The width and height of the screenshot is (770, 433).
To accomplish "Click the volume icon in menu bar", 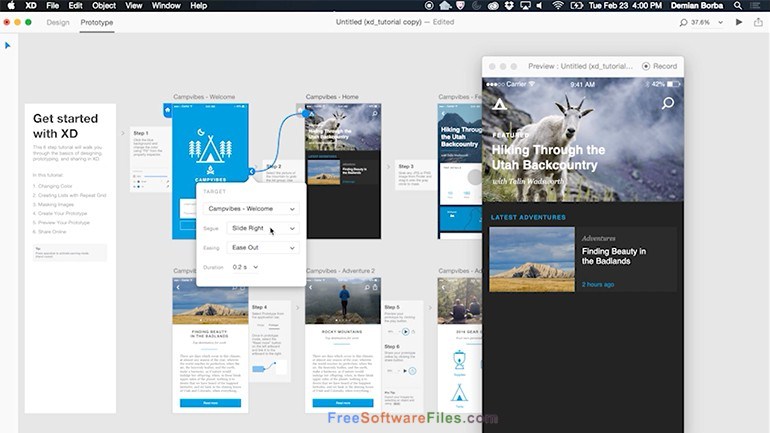I will (x=539, y=5).
